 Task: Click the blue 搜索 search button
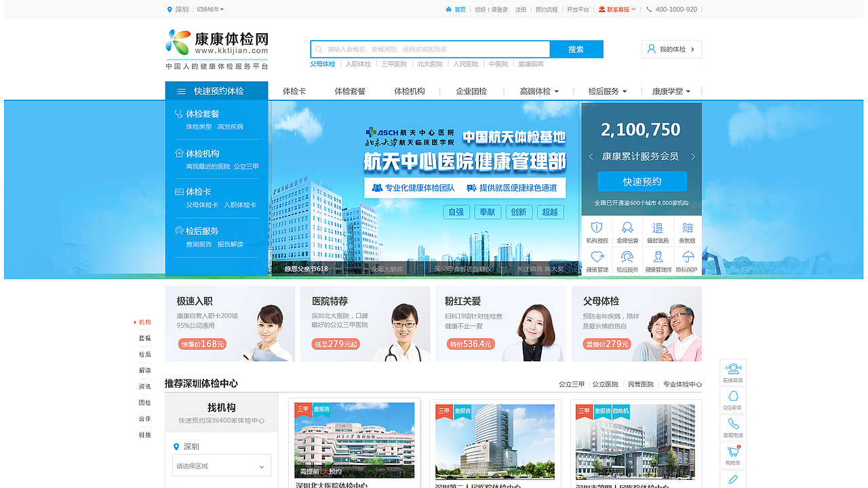click(576, 49)
